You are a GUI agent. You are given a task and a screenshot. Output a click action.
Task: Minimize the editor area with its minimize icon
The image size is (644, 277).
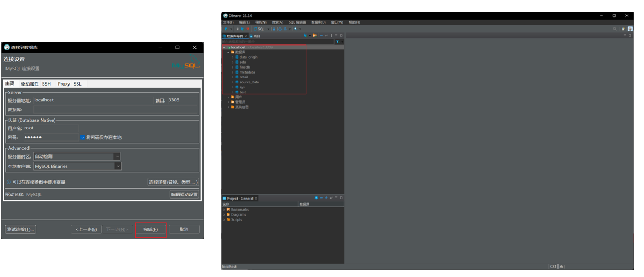coord(625,36)
